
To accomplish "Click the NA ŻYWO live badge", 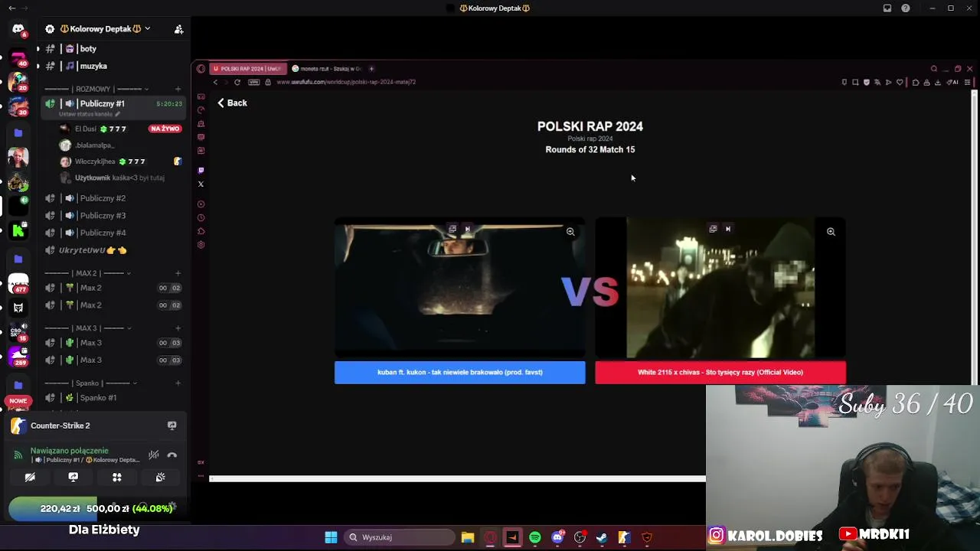I will 165,129.
